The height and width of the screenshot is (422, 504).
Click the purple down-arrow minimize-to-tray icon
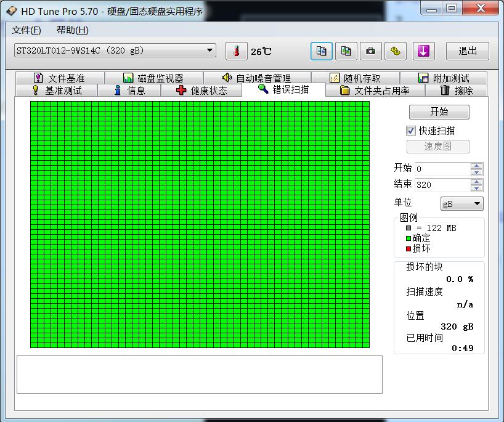click(423, 51)
